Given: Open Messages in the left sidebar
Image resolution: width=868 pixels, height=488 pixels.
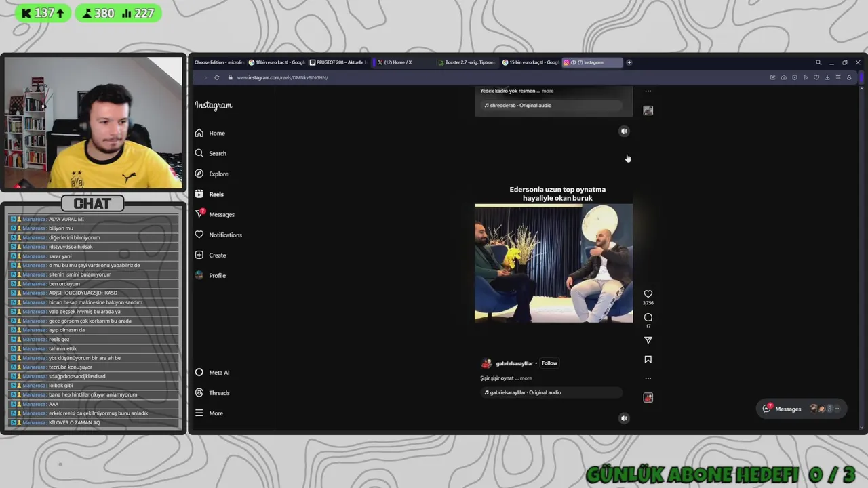Looking at the screenshot, I should 214,214.
